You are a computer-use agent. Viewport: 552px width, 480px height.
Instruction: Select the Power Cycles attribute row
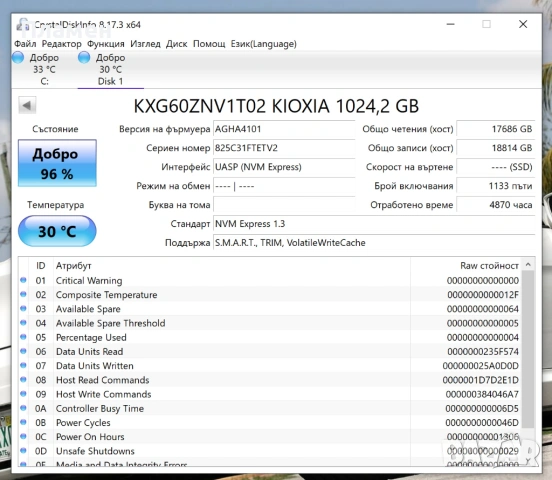(x=270, y=423)
